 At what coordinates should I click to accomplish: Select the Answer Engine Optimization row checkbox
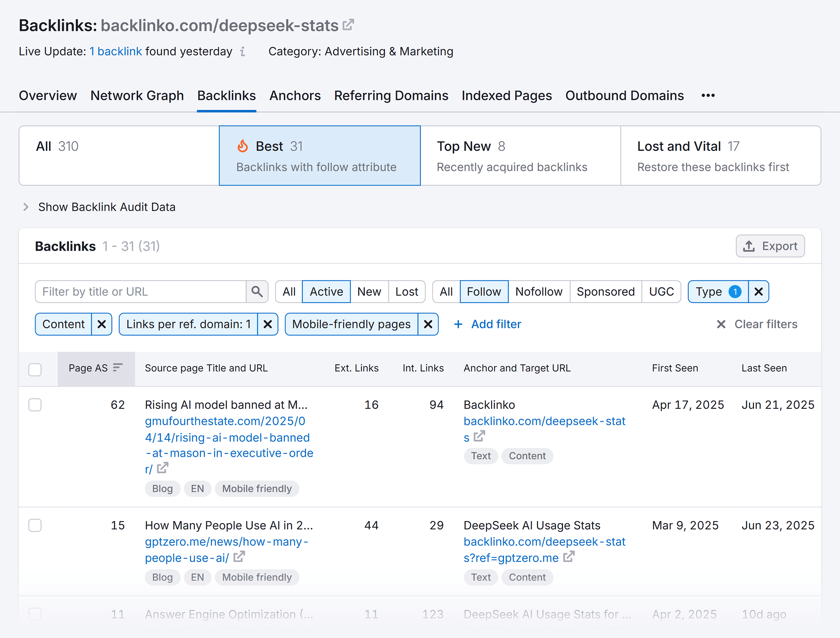tap(35, 614)
